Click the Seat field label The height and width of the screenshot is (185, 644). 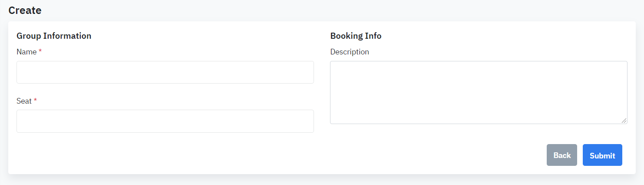(24, 101)
